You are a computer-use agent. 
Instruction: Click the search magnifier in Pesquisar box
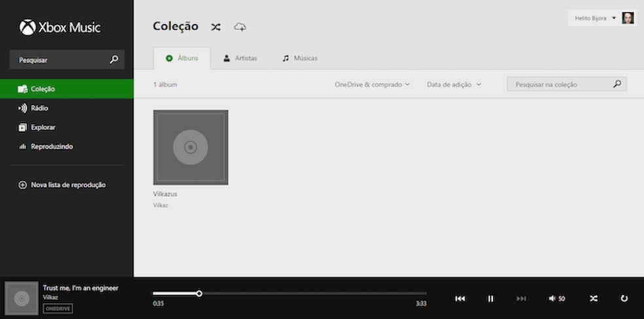click(x=114, y=60)
